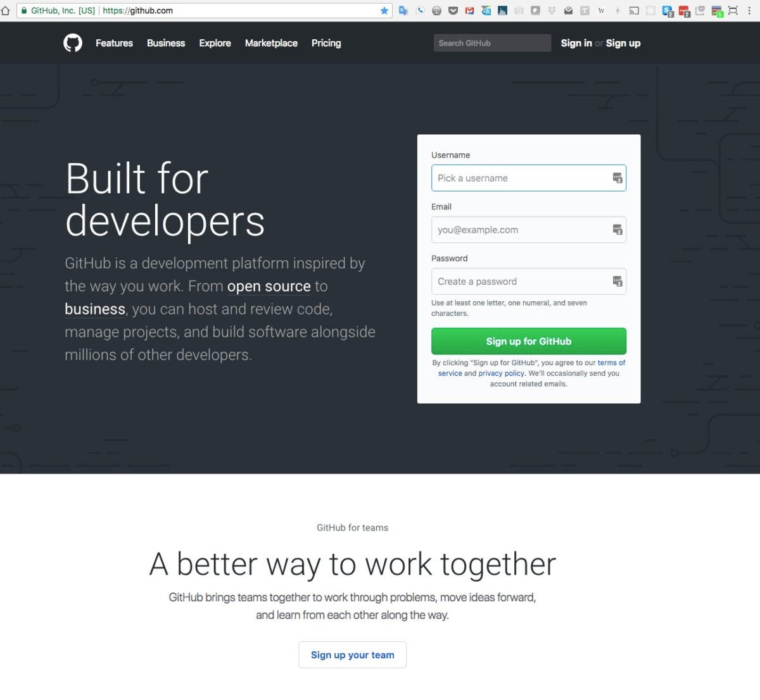Click the Sign up for GitHub button

(x=529, y=341)
